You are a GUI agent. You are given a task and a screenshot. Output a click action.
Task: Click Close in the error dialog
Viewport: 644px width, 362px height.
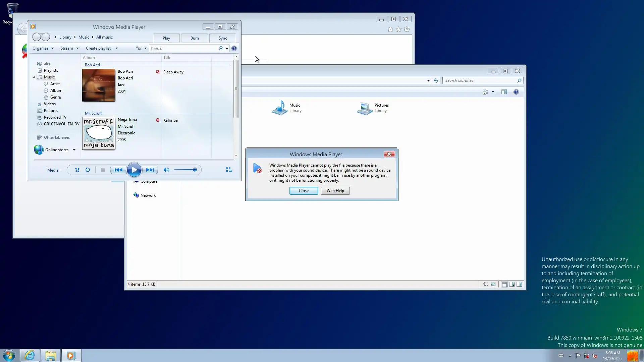coord(304,191)
